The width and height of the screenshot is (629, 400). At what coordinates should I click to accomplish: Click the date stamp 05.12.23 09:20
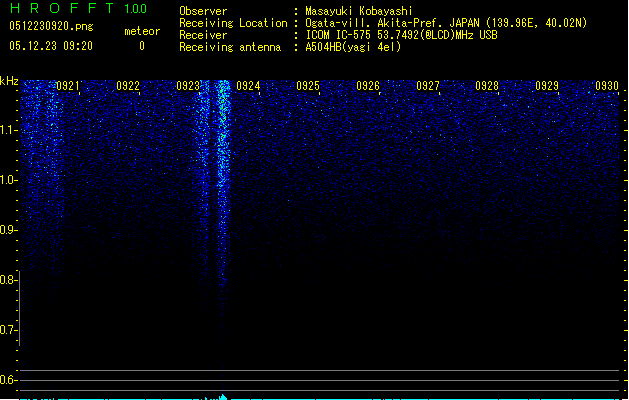51,46
